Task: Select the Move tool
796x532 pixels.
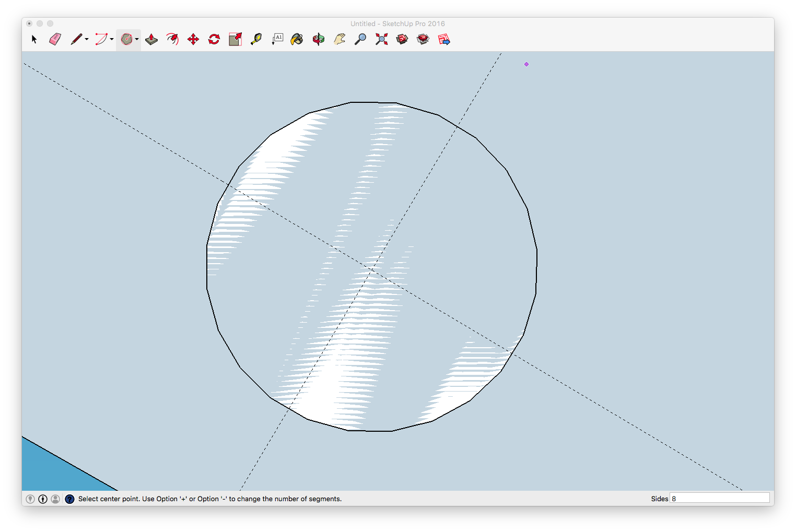Action: [x=193, y=39]
